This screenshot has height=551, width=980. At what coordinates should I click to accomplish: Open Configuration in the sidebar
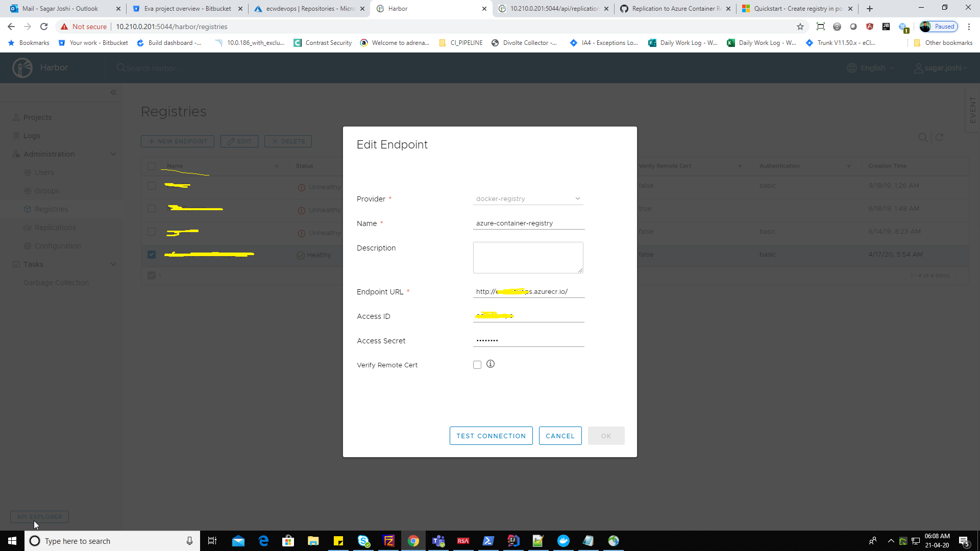point(58,246)
